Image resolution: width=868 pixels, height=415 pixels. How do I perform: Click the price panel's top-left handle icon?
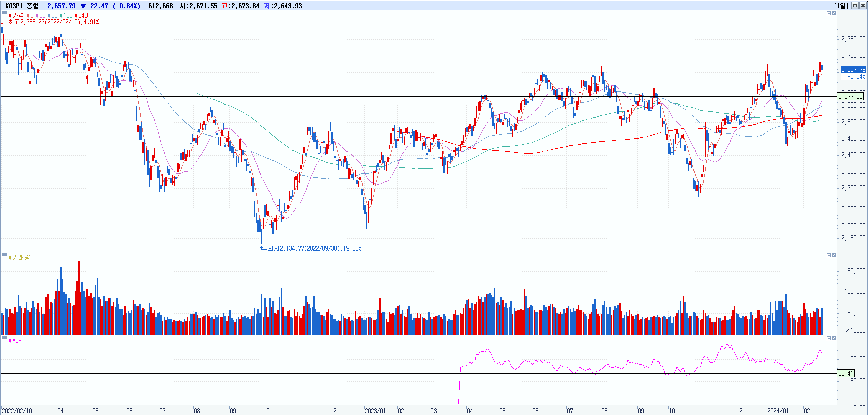(4, 14)
